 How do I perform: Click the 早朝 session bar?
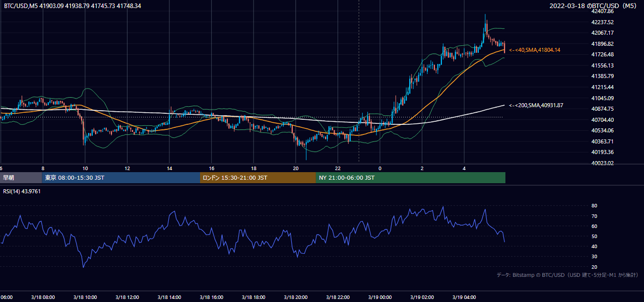point(21,178)
